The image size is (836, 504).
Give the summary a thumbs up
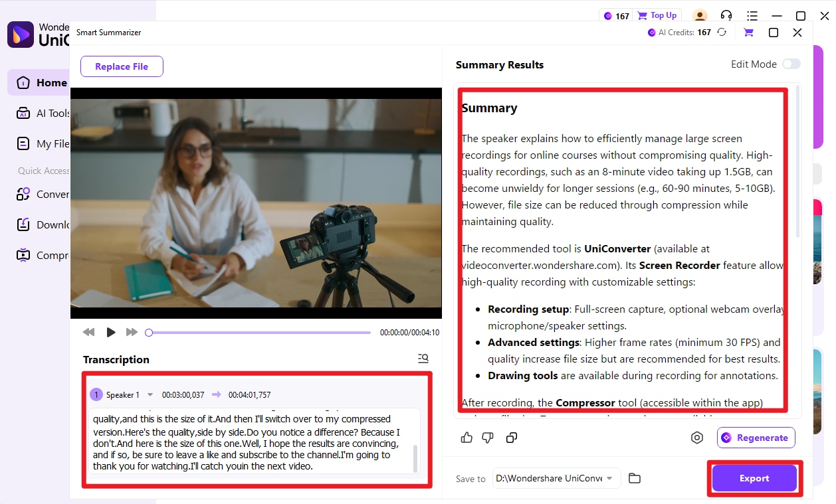coord(467,438)
